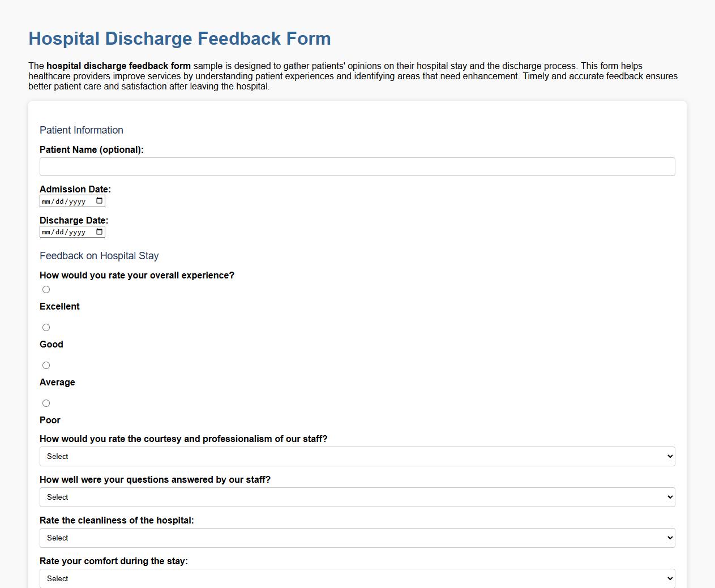Click the Patient Information section header

tap(81, 130)
